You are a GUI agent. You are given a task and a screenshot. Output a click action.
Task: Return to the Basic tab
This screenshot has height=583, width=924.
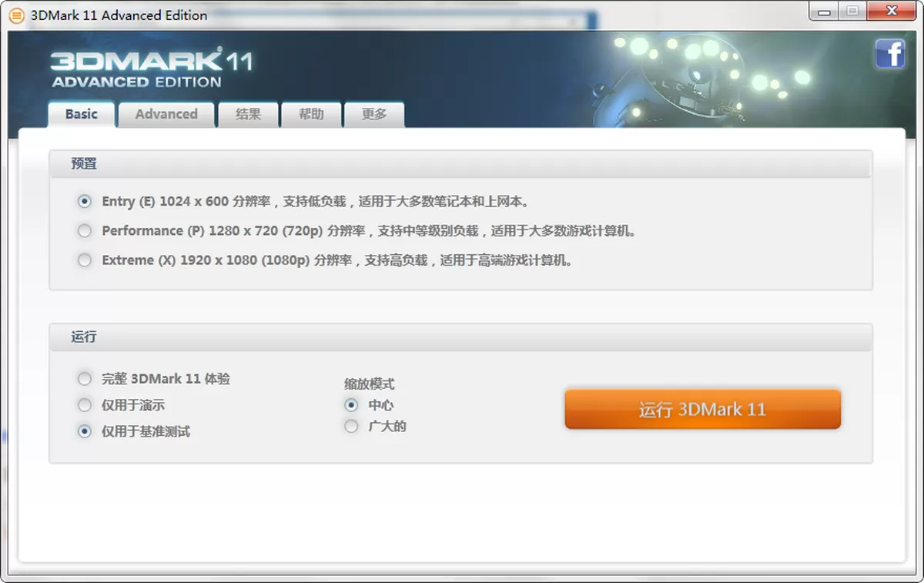click(x=81, y=114)
